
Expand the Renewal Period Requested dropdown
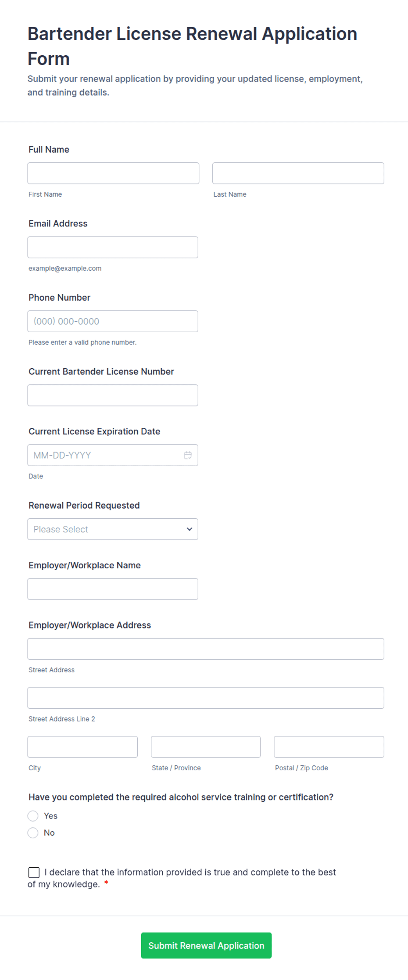pyautogui.click(x=113, y=529)
